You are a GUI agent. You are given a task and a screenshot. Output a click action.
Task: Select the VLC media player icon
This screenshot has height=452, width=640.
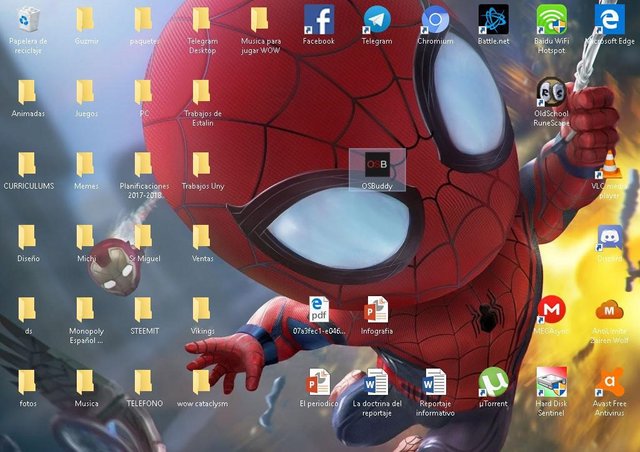click(x=609, y=165)
